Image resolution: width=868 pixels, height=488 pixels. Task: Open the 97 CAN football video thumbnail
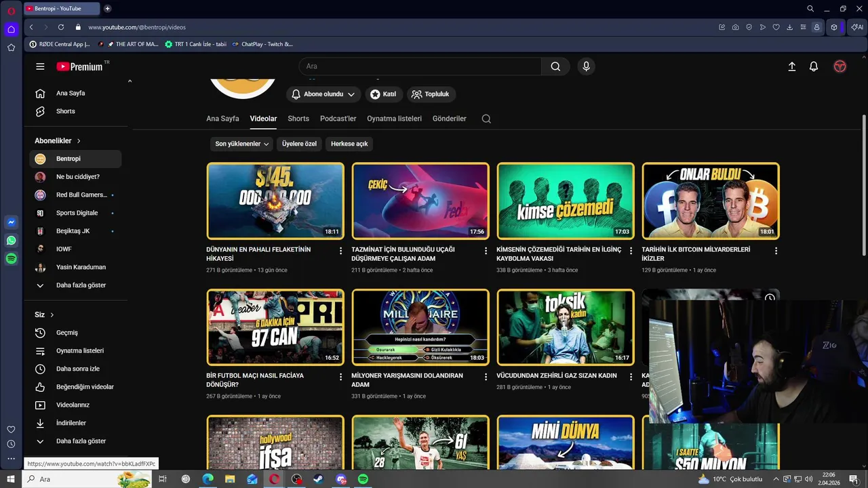(x=275, y=327)
